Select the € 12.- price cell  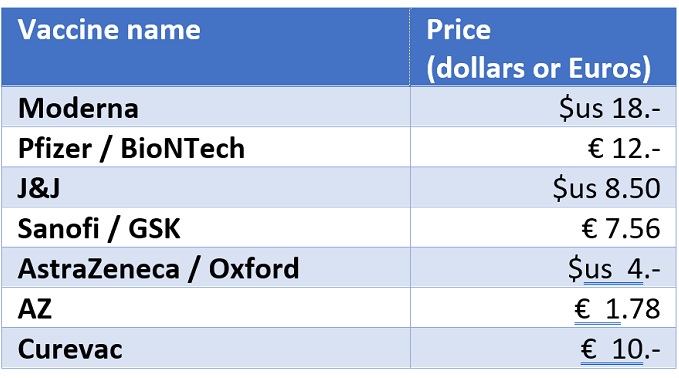tap(543, 147)
